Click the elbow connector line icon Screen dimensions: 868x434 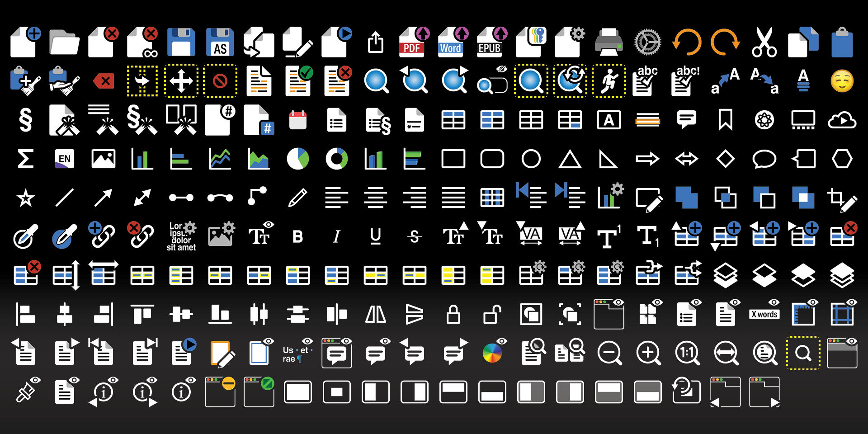[257, 196]
